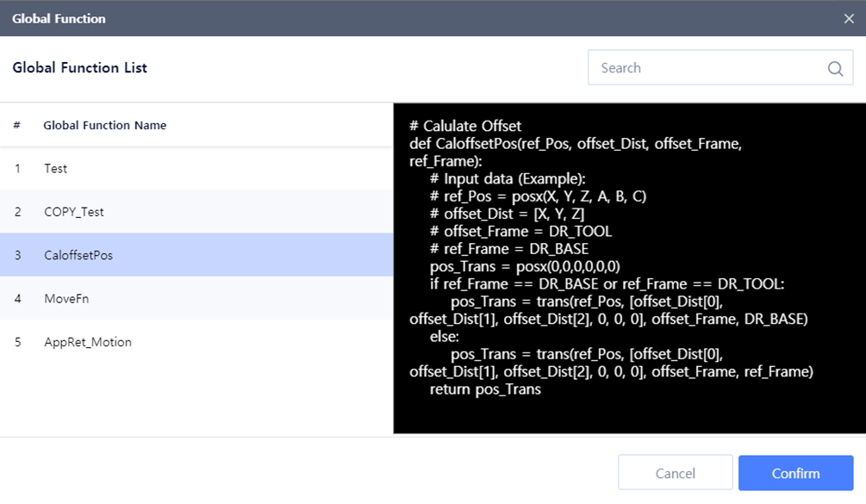Select the highlighted CaloffsetPos function
The width and height of the screenshot is (866, 504).
196,255
